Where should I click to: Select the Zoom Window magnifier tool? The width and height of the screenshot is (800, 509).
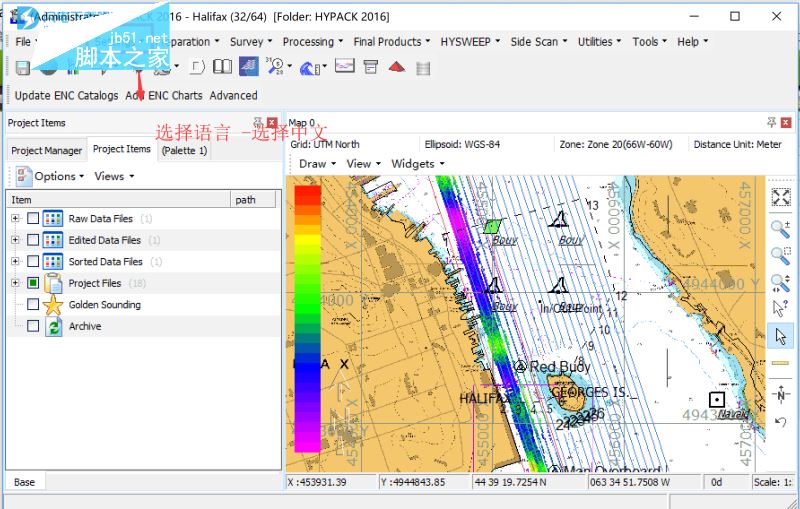click(781, 256)
